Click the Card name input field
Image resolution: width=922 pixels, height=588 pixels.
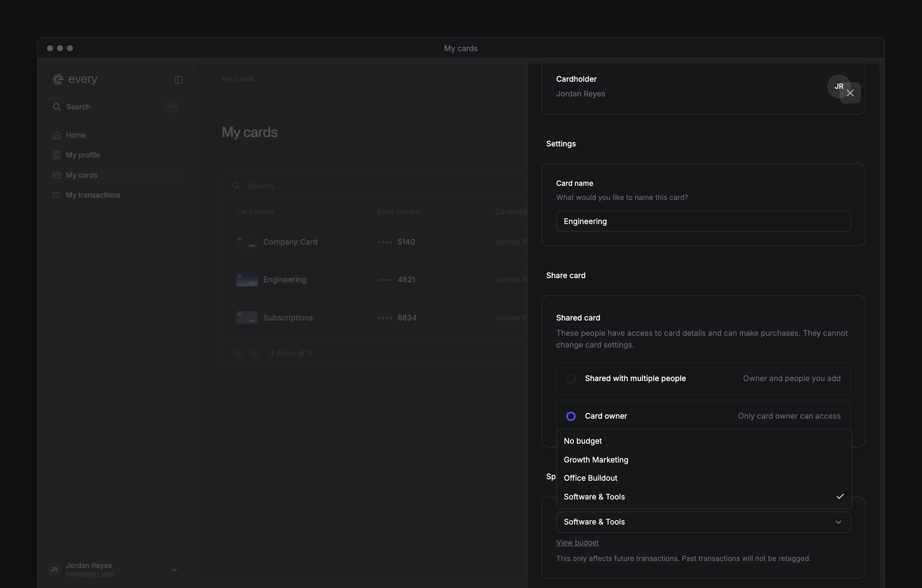click(x=703, y=221)
